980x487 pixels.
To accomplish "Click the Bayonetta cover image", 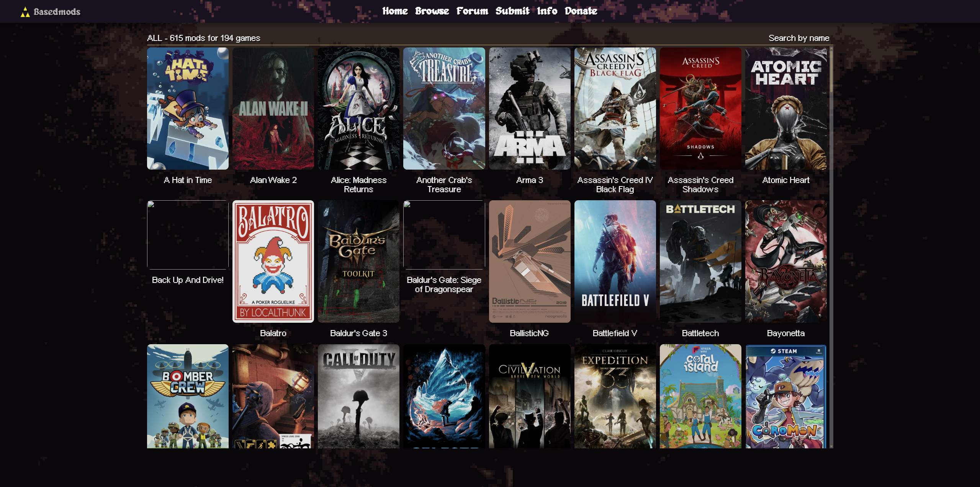I will pos(786,261).
